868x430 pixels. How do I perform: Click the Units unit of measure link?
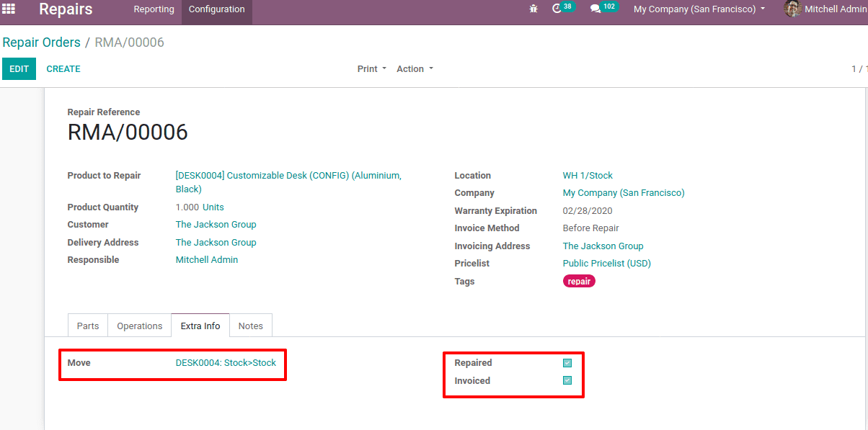point(213,207)
